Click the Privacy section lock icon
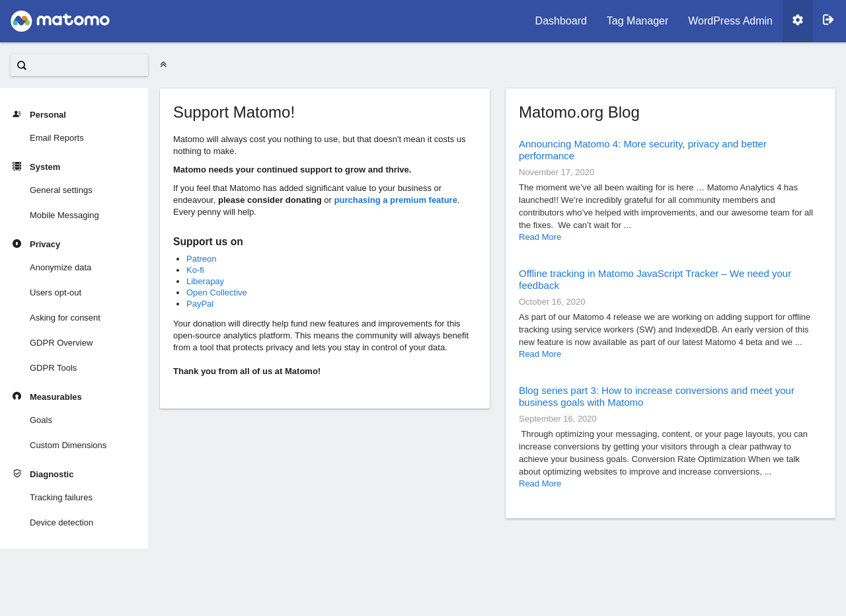This screenshot has width=846, height=616. coord(17,244)
